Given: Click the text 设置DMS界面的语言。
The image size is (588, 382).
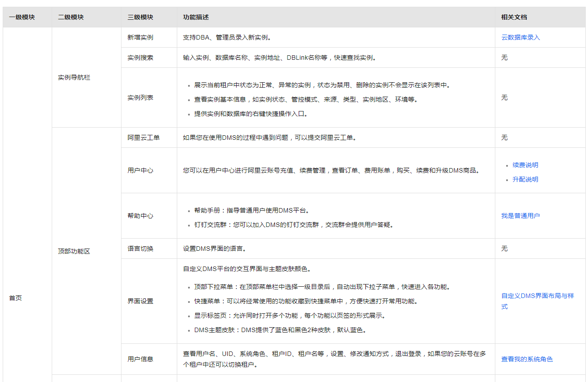Looking at the screenshot, I should pyautogui.click(x=215, y=249).
